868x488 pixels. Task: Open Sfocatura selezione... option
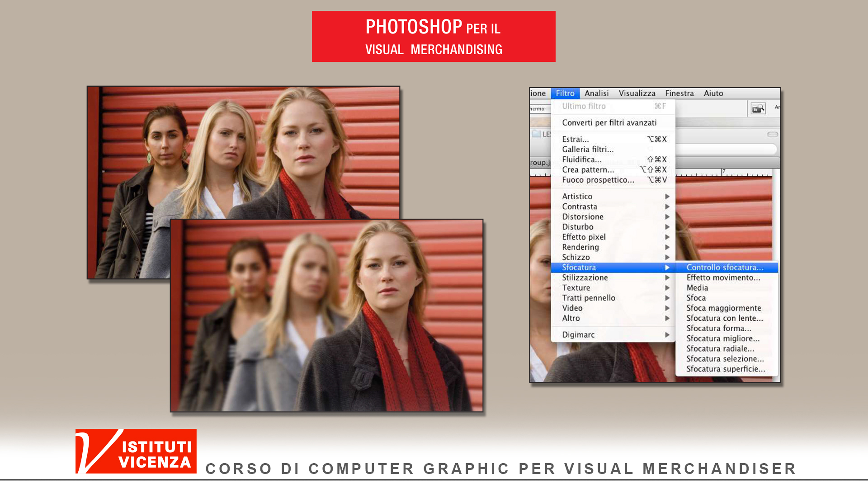tap(726, 359)
